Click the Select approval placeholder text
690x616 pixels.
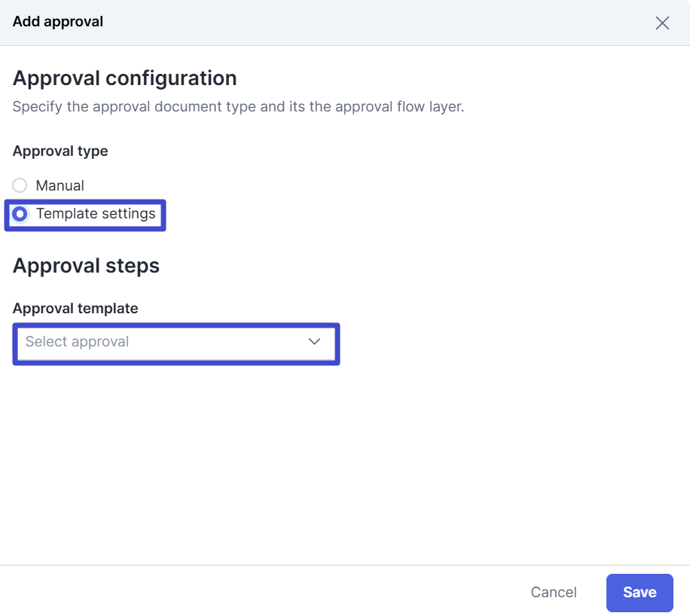(77, 341)
